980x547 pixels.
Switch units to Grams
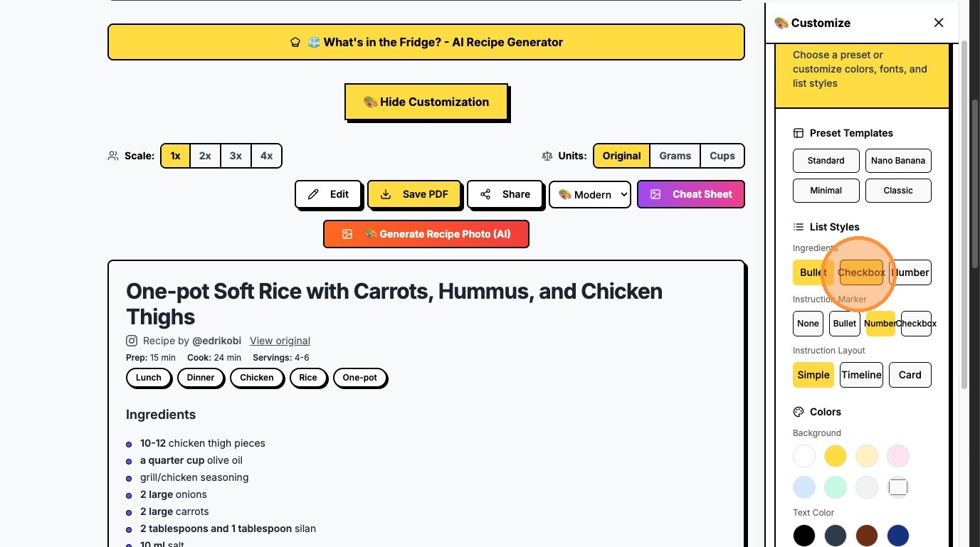coord(675,156)
